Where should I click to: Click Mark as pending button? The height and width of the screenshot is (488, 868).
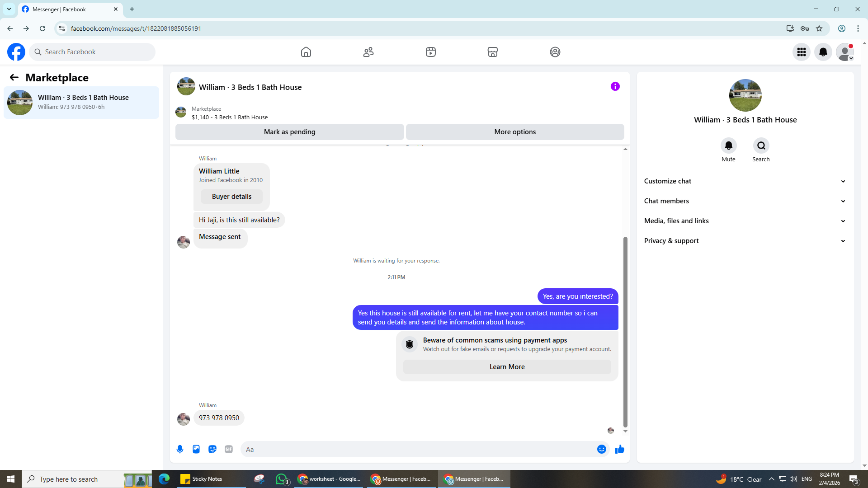(289, 132)
